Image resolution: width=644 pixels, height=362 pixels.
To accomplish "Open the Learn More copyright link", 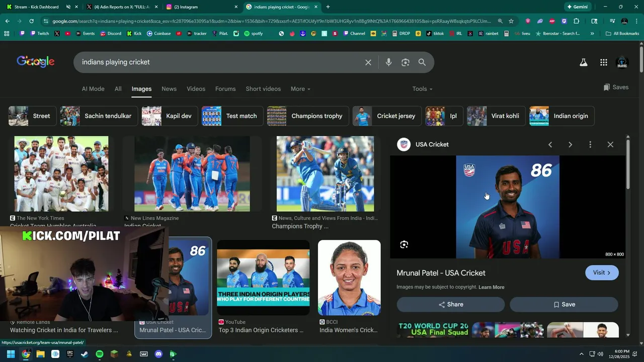I will (x=492, y=287).
